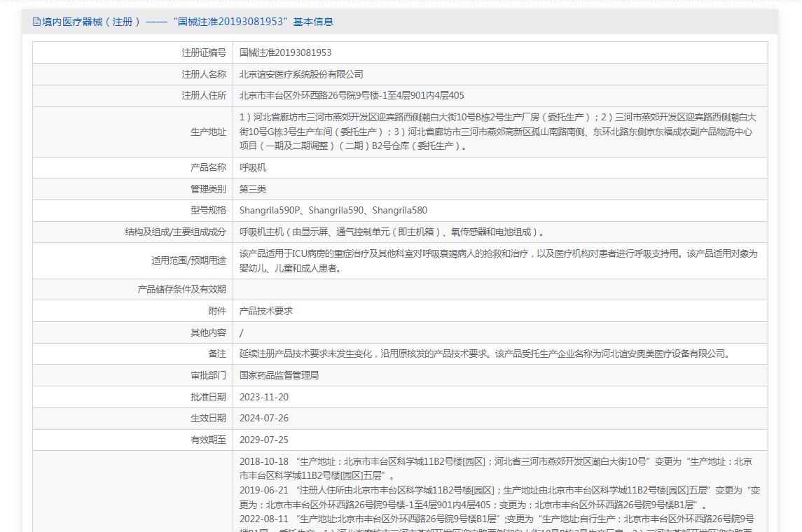Click the change record dated 2018-10-18
This screenshot has width=802, height=532.
(496, 468)
